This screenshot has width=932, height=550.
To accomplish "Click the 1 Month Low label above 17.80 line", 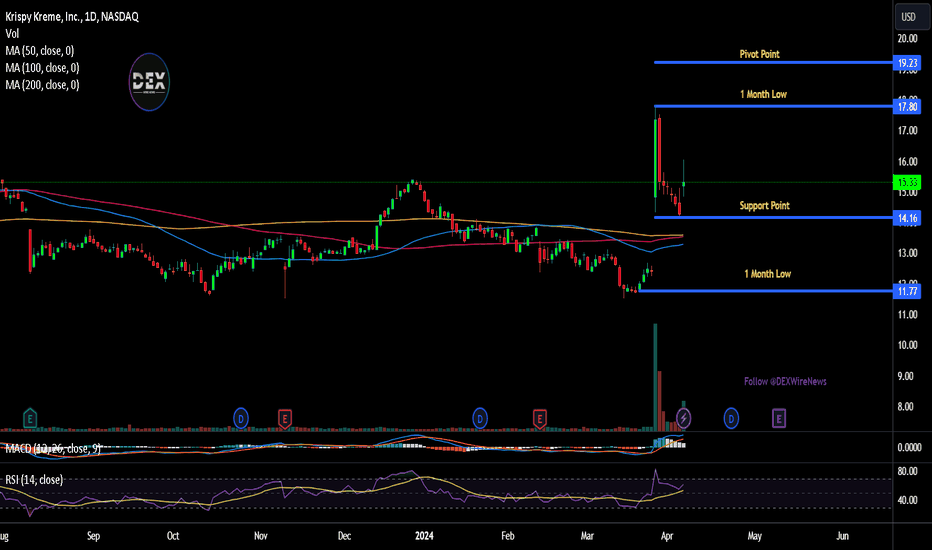I will tap(763, 94).
